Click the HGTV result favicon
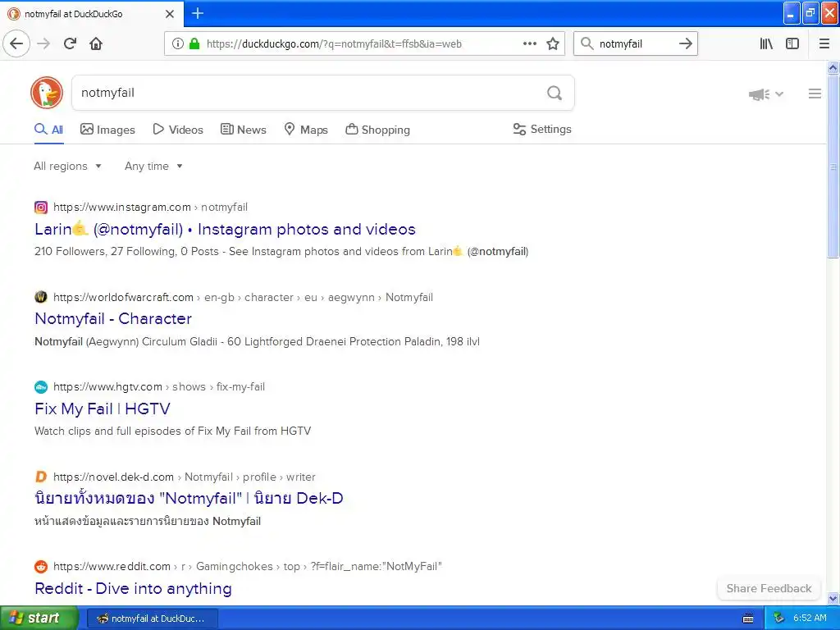 coord(41,387)
